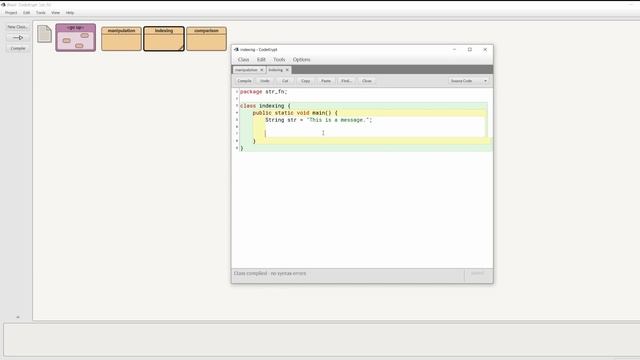Click the closing brace of class indexing

[242, 148]
